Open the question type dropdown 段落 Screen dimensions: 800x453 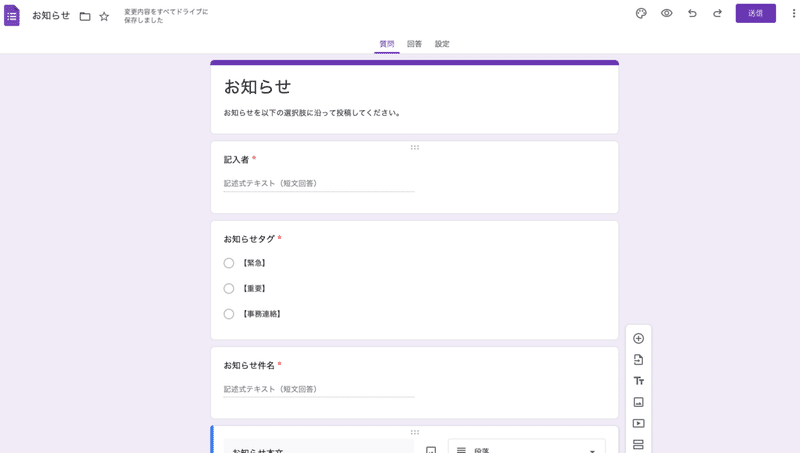(527, 447)
